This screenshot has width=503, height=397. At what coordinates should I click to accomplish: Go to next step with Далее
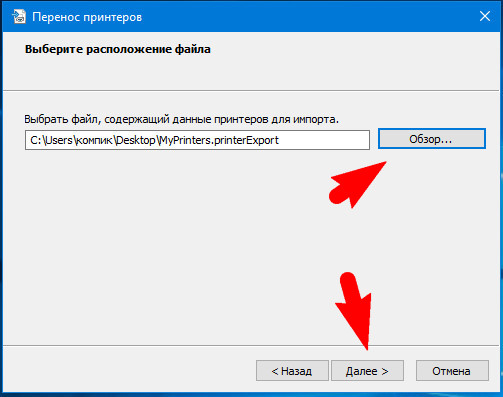367,371
